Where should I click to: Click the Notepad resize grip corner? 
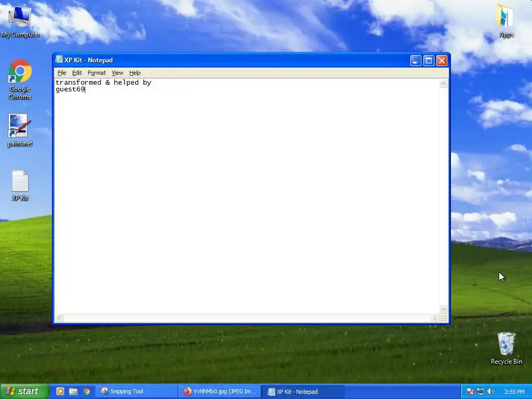pos(444,318)
